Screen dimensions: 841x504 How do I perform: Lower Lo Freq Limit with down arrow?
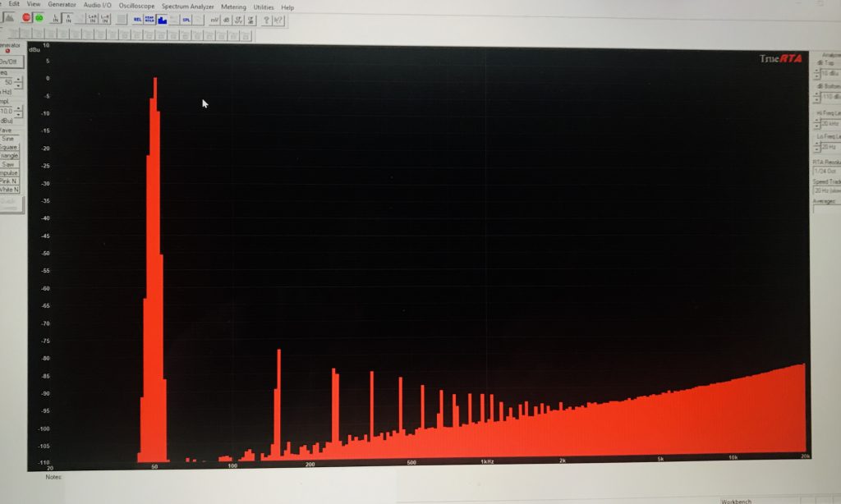click(x=817, y=149)
